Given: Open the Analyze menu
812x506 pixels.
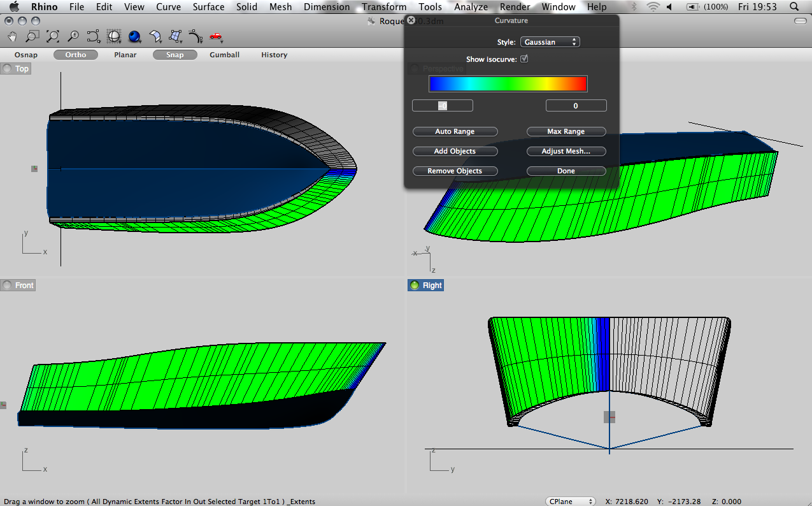Looking at the screenshot, I should [471, 7].
